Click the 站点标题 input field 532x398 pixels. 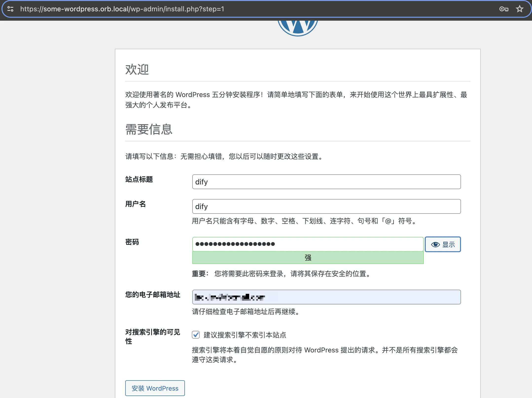[x=326, y=182]
